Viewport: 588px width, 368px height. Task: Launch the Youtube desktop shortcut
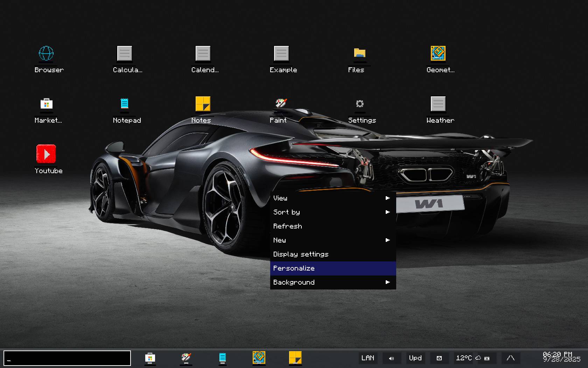coord(46,155)
